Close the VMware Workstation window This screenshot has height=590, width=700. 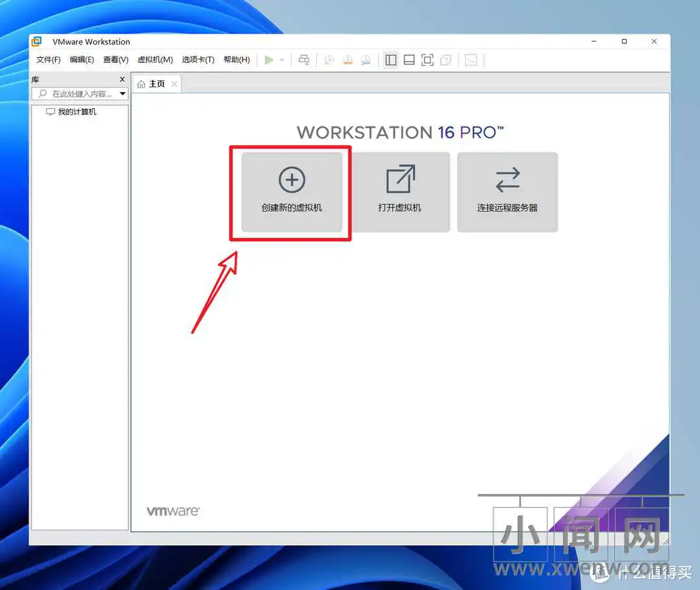point(654,41)
